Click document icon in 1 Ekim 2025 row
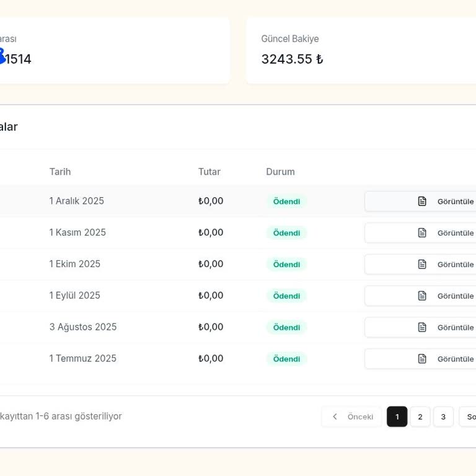Image resolution: width=476 pixels, height=476 pixels. coord(422,264)
